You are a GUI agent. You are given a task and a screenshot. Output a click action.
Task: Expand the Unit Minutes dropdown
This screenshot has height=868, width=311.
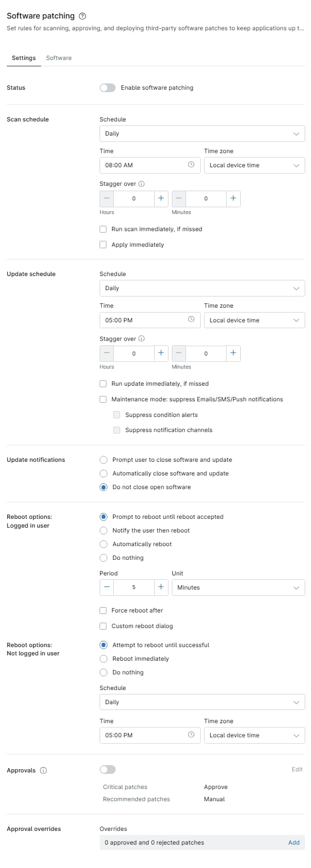[238, 588]
